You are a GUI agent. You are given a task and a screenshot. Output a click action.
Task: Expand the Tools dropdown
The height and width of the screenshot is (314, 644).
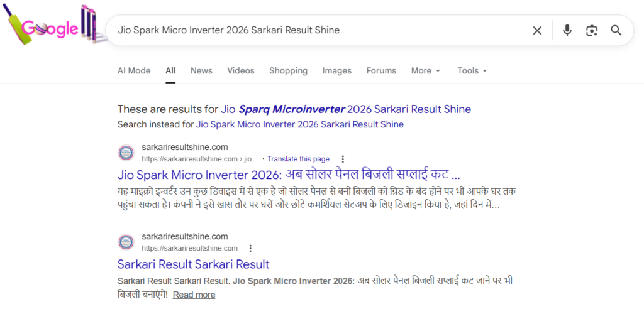[x=472, y=71]
